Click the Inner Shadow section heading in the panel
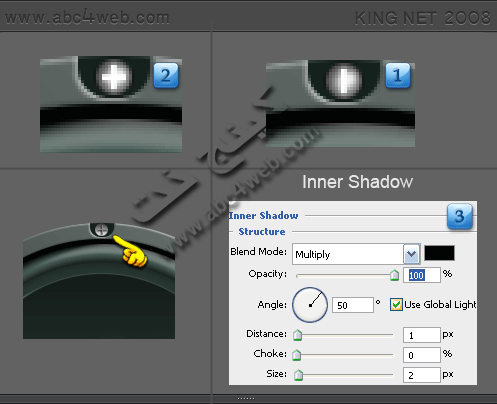 pyautogui.click(x=263, y=216)
